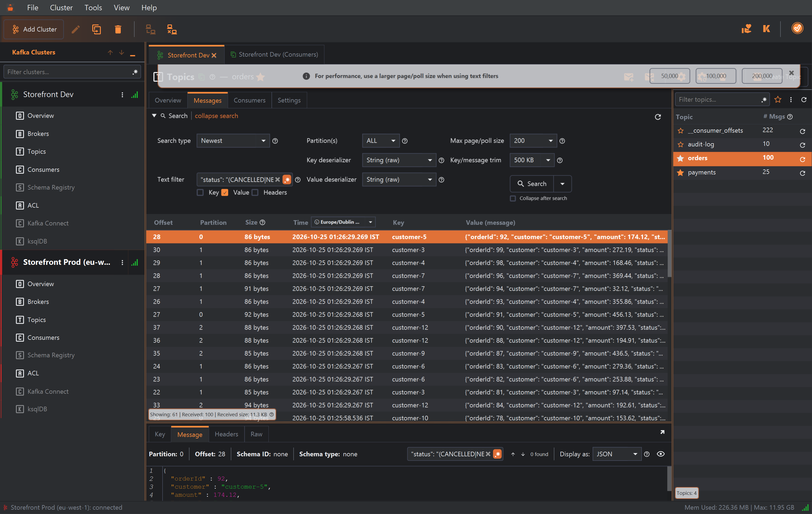Click the Add Cluster button
The height and width of the screenshot is (514, 812).
tap(34, 29)
